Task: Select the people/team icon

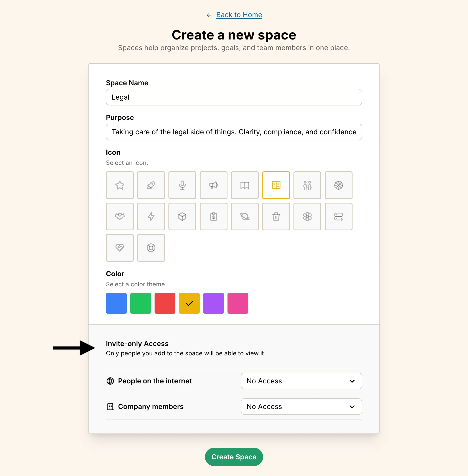Action: pos(307,185)
